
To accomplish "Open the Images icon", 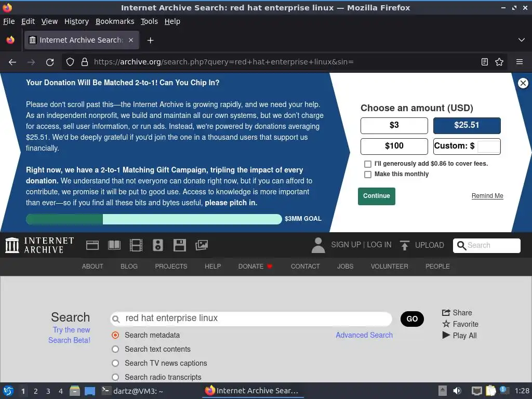I will [202, 245].
